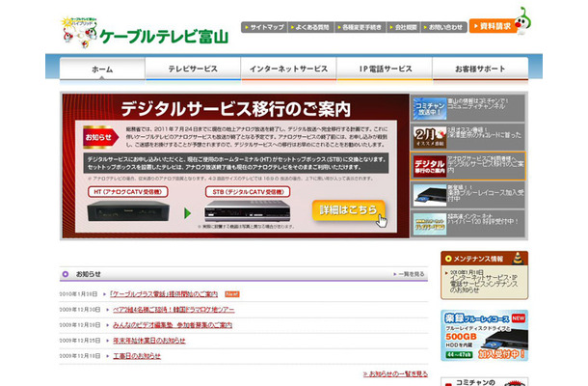
Task: Open the 会社概要 link
Action: 404,27
